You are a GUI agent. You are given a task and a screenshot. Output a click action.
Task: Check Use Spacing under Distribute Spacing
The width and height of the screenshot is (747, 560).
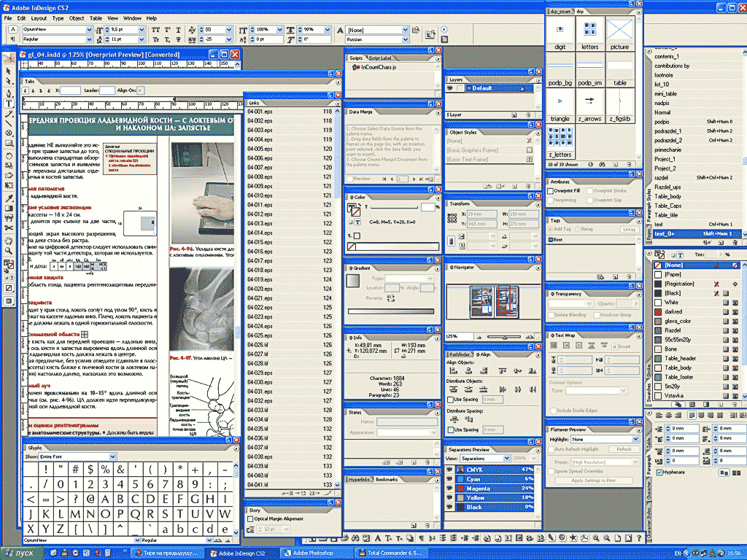450,430
